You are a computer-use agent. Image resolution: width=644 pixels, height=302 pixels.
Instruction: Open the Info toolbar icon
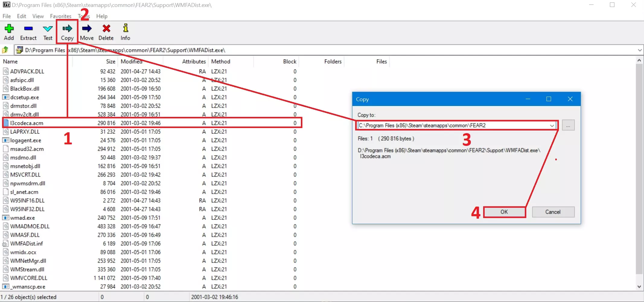coord(125,32)
